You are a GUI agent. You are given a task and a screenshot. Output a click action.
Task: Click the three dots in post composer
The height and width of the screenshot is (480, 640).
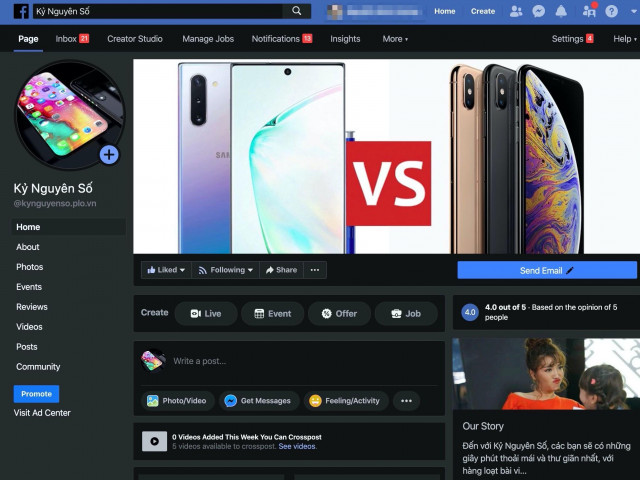click(406, 401)
